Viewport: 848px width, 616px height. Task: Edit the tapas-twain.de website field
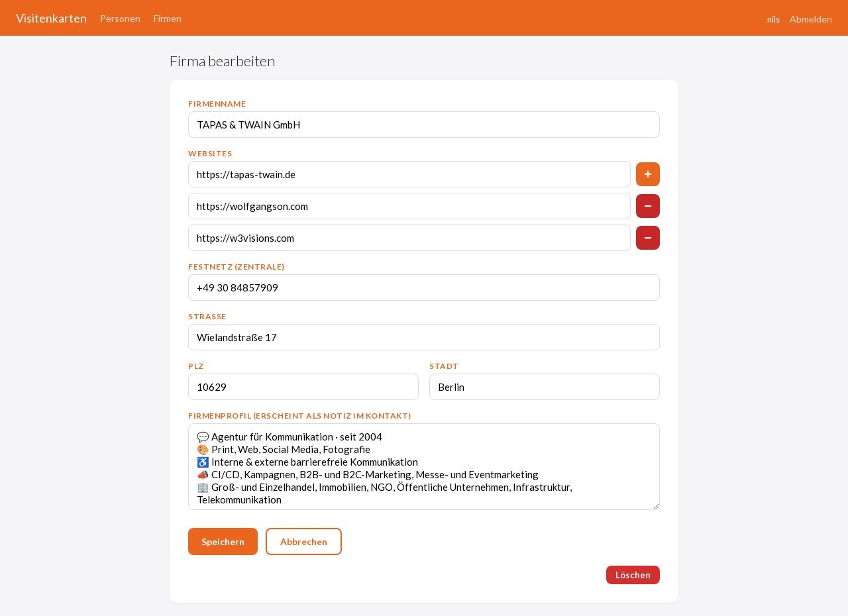point(409,174)
